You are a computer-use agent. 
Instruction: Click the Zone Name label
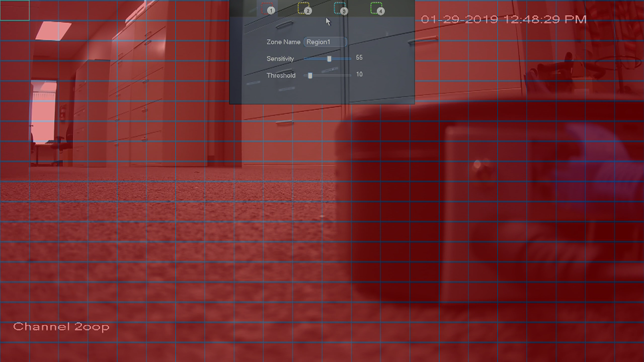coord(283,42)
